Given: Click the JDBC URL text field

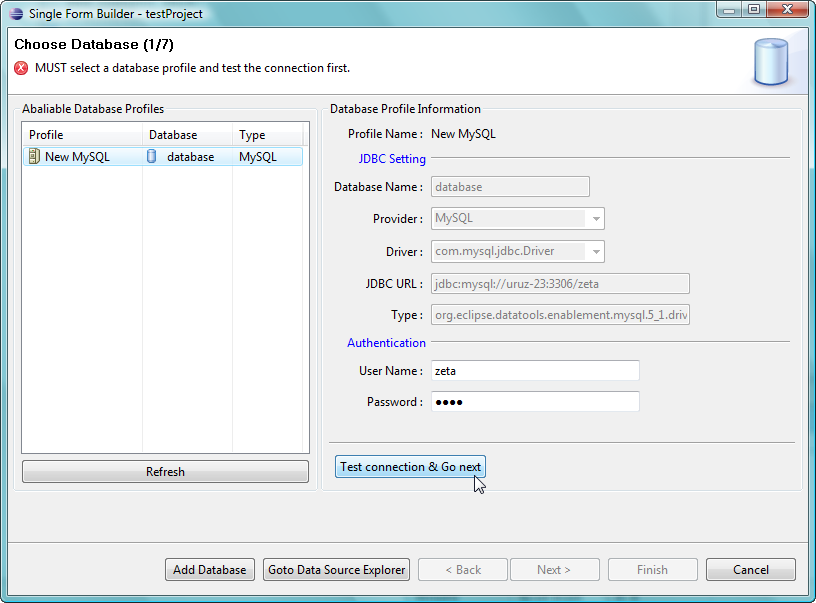Looking at the screenshot, I should click(559, 284).
